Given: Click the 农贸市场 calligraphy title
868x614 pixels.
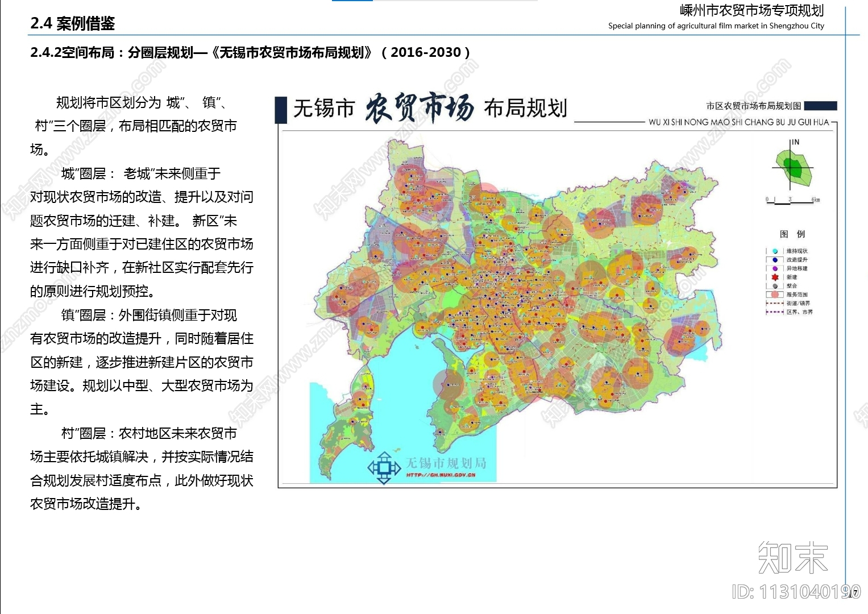Looking at the screenshot, I should point(420,107).
